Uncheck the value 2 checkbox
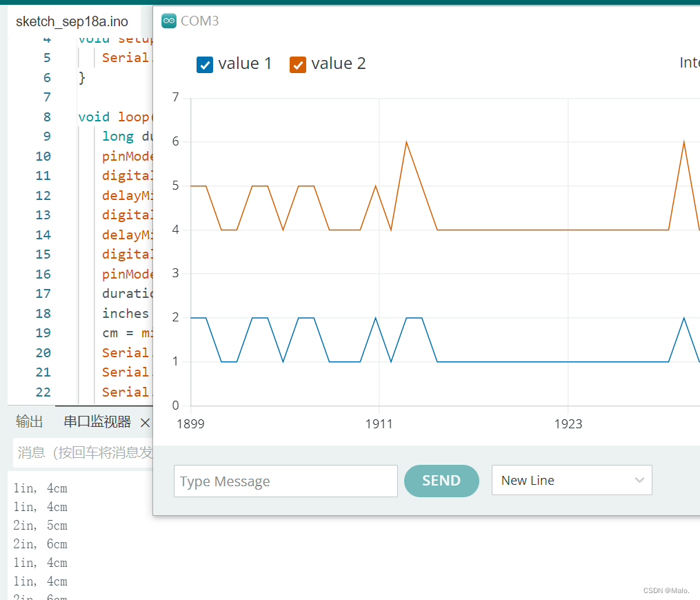Image resolution: width=700 pixels, height=600 pixels. coord(298,64)
